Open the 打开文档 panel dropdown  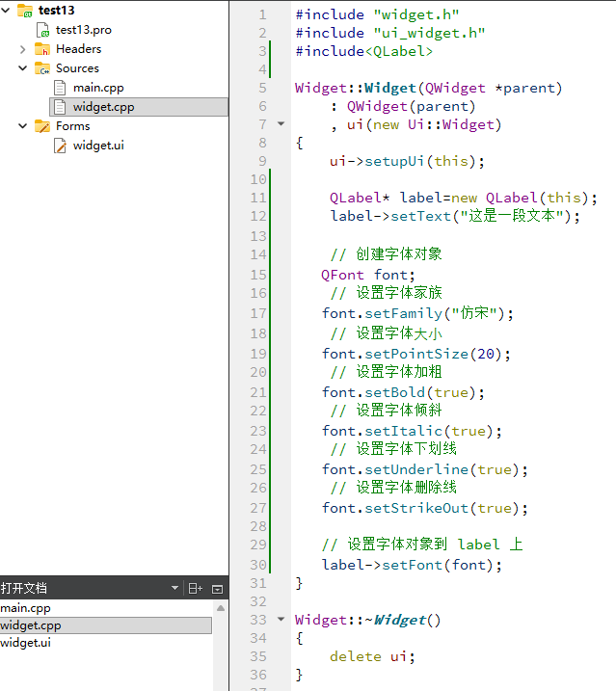pyautogui.click(x=174, y=588)
